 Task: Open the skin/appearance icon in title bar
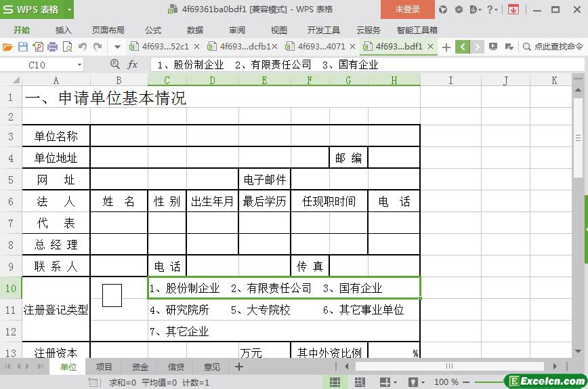(443, 9)
